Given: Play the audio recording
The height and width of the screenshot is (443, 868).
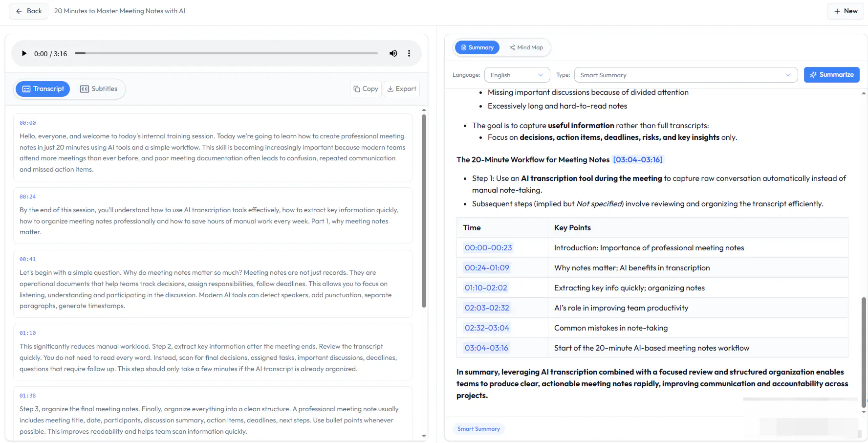Looking at the screenshot, I should click(24, 53).
